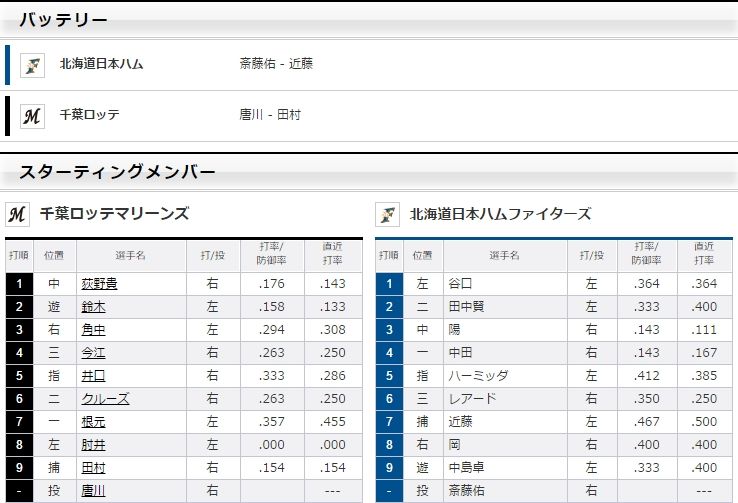738x503 pixels.
Task: Click 千葉ロッテマリーンズ team heading
Action: [114, 214]
